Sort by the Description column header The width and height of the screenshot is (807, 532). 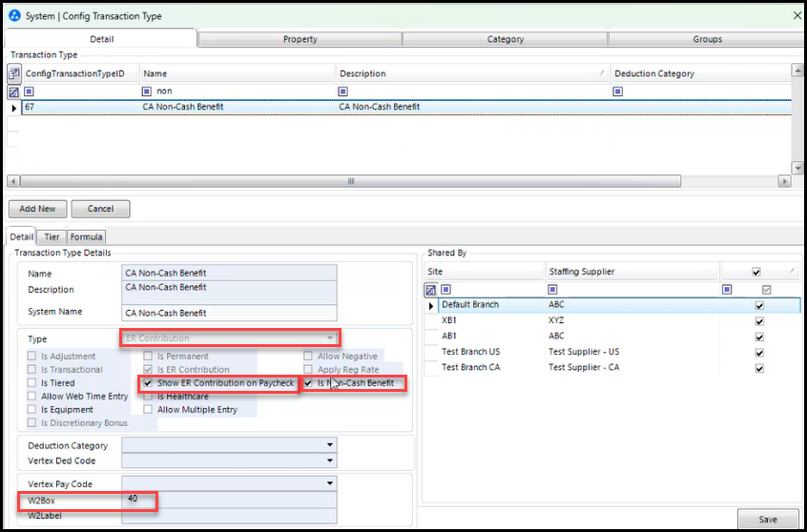coord(472,73)
